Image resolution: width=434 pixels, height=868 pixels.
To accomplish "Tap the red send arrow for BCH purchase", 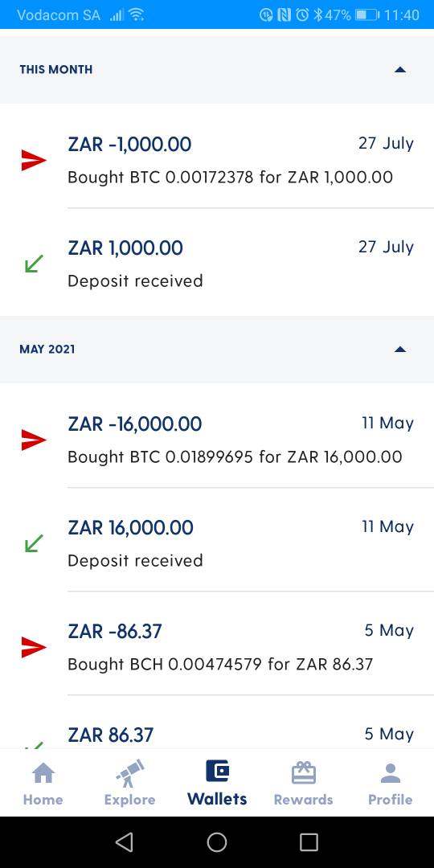I will tap(34, 647).
